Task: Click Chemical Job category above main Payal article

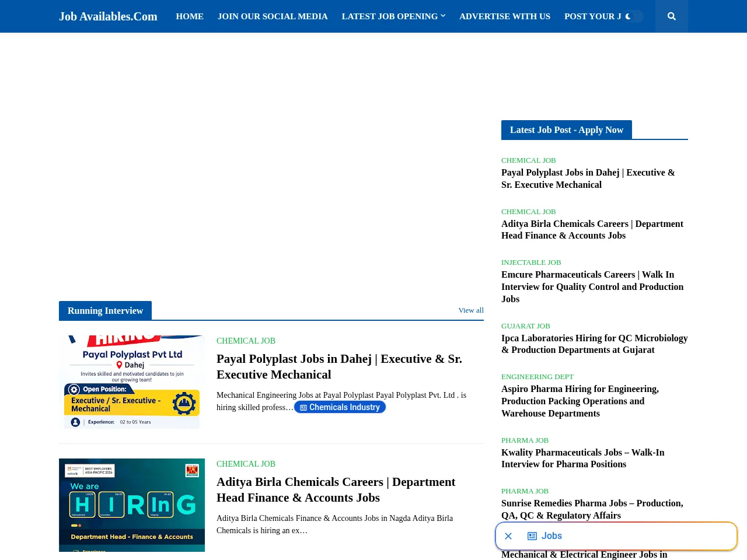Action: (x=246, y=341)
